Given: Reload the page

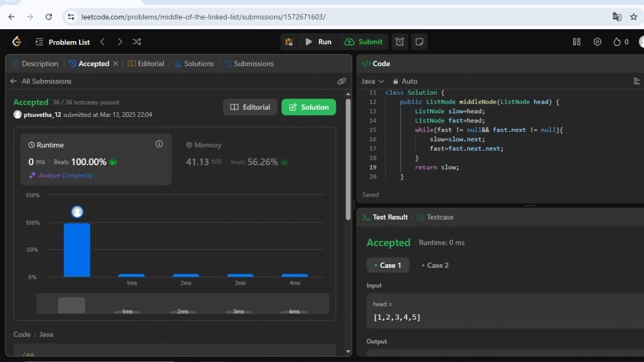Looking at the screenshot, I should click(x=48, y=17).
